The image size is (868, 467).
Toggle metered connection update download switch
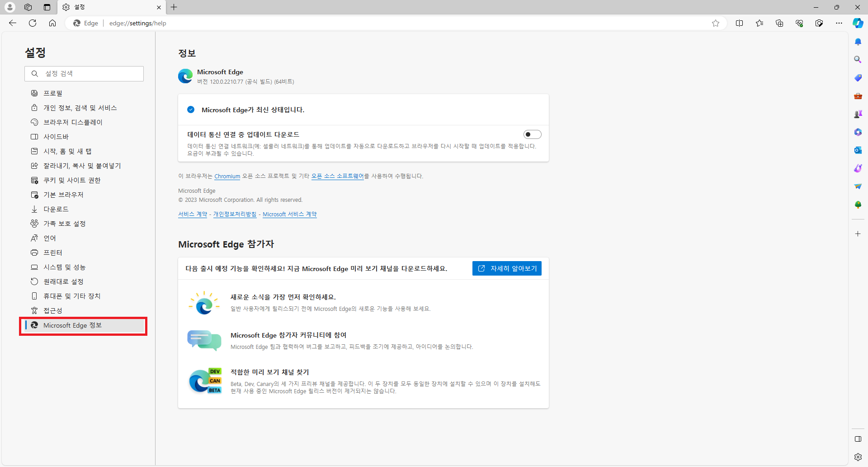pos(532,134)
